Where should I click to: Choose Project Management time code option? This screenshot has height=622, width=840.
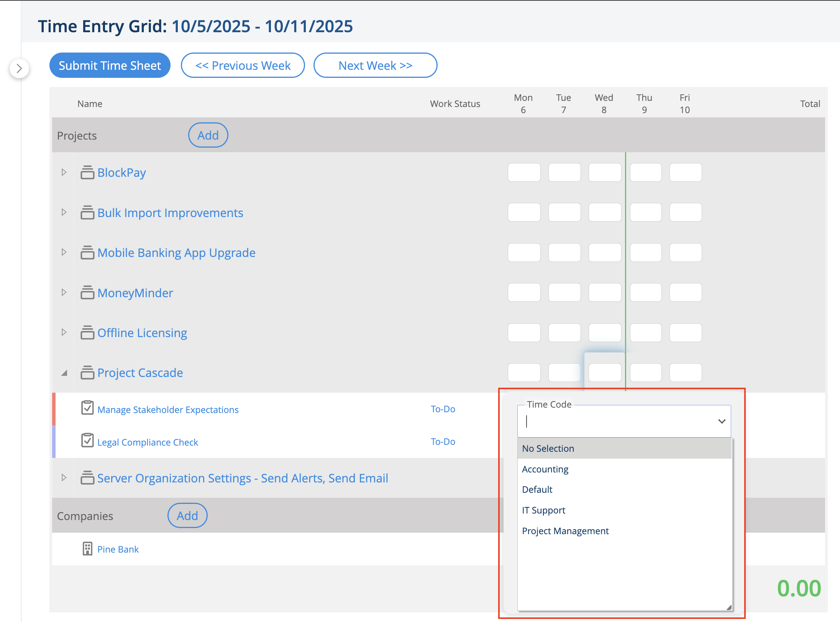[x=565, y=531]
